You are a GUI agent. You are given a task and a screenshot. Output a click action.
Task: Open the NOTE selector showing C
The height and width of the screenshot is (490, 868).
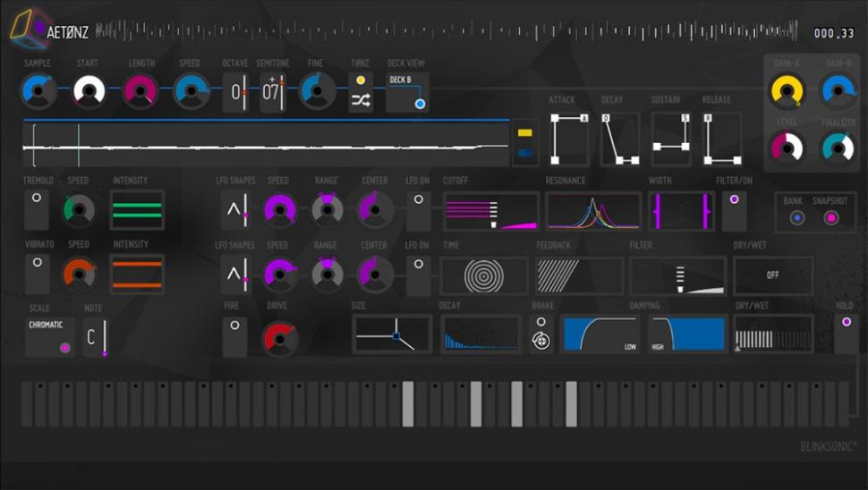point(95,337)
